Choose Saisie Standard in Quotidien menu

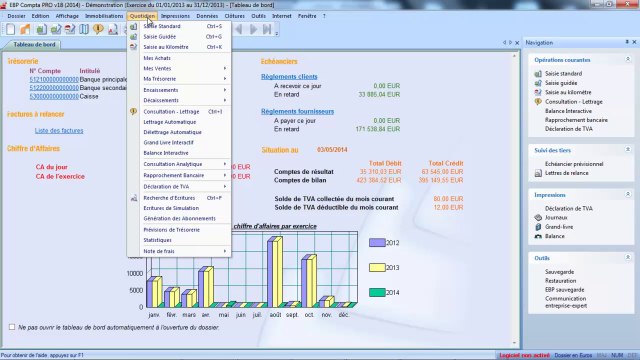179,26
